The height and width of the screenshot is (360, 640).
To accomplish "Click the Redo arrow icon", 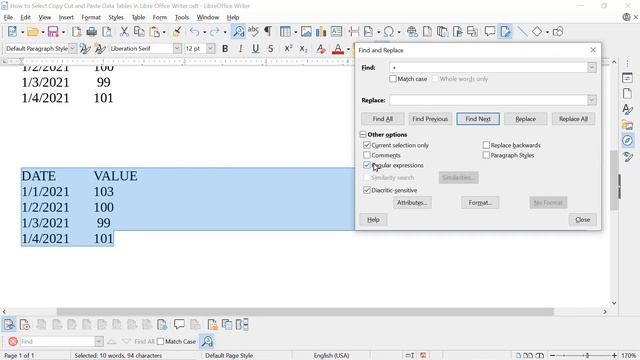I will [215, 32].
